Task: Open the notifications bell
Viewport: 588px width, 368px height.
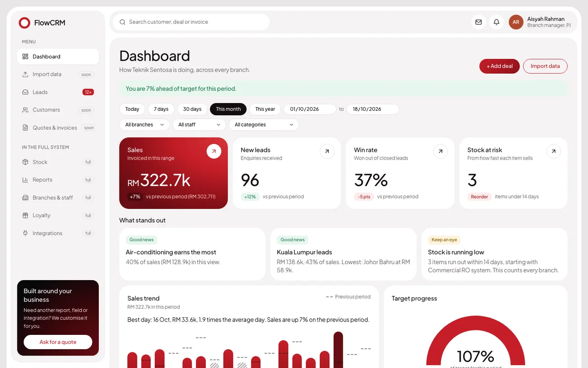Action: tap(497, 22)
